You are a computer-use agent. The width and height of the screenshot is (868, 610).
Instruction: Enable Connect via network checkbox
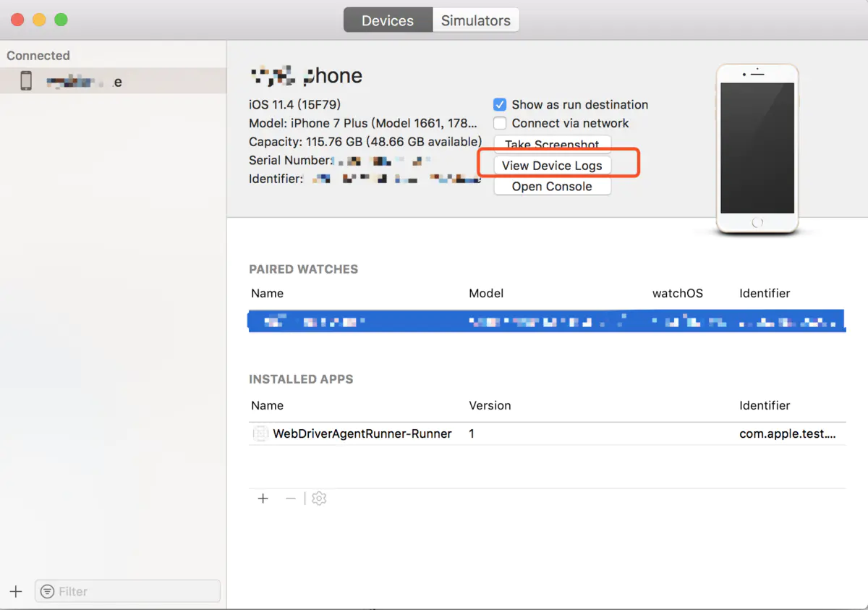[x=500, y=123]
